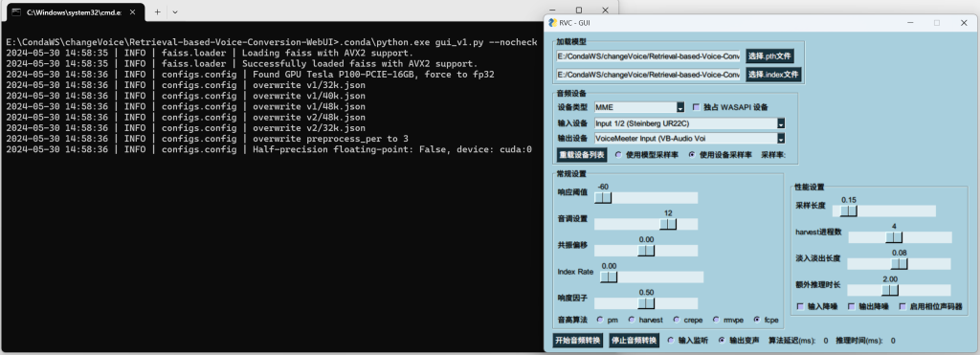Screen dimensions: 980x355
Task: Select crepe pitch algorithm
Action: click(677, 320)
